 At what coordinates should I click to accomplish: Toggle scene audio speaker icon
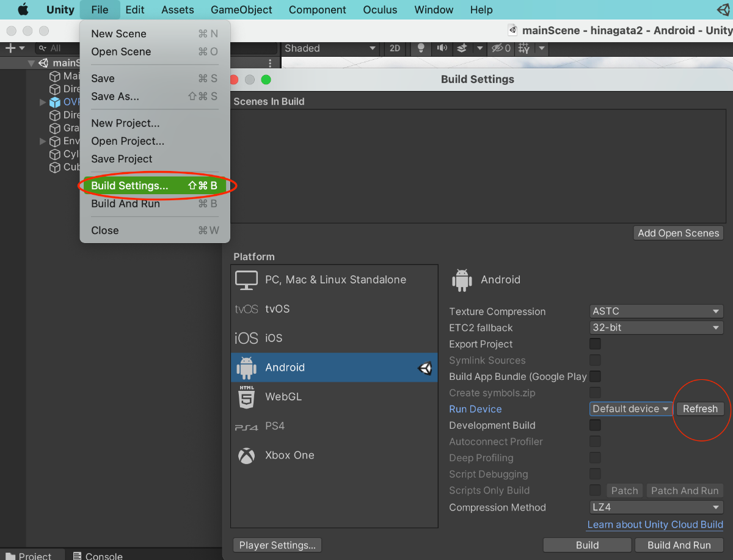tap(442, 48)
